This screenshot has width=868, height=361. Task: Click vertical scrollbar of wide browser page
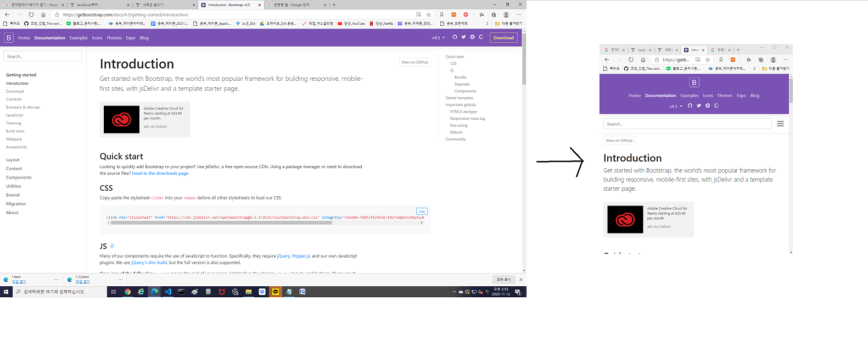click(524, 59)
